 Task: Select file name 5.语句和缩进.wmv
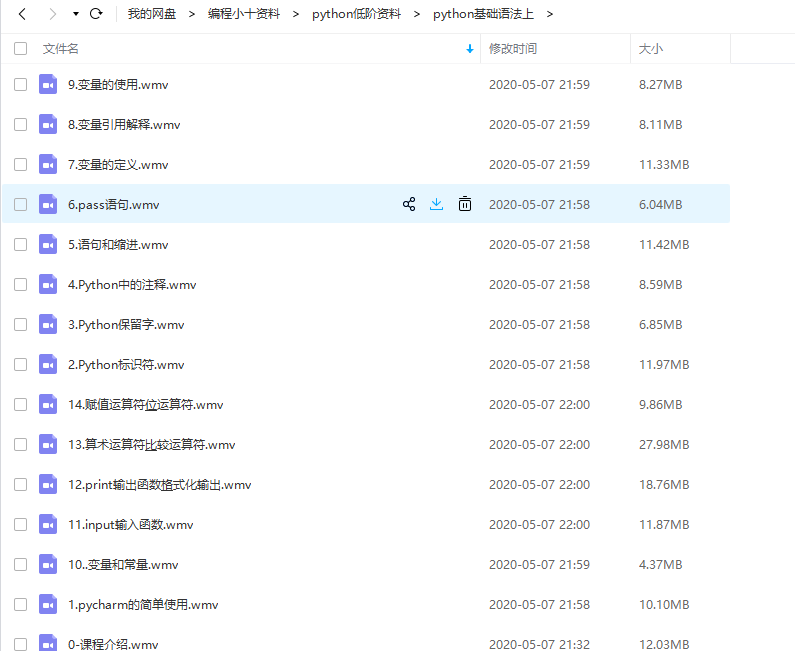point(118,245)
